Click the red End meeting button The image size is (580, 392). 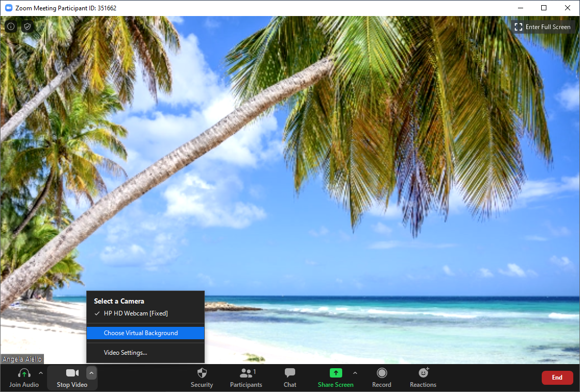(x=557, y=378)
